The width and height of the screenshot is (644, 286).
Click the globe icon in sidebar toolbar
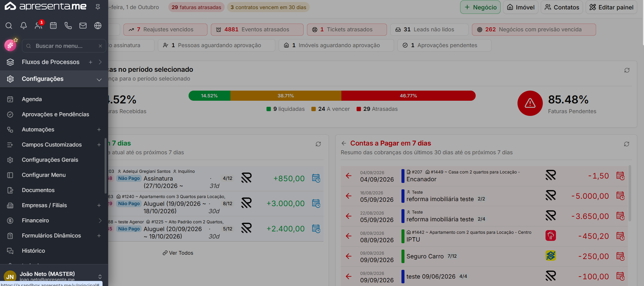coord(98,26)
